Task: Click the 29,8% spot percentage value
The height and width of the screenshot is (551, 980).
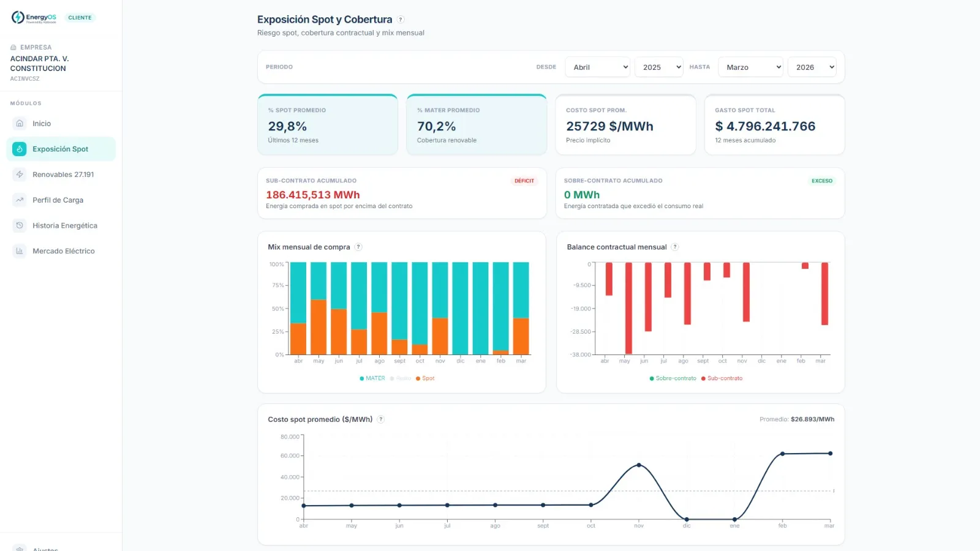Action: 287,126
